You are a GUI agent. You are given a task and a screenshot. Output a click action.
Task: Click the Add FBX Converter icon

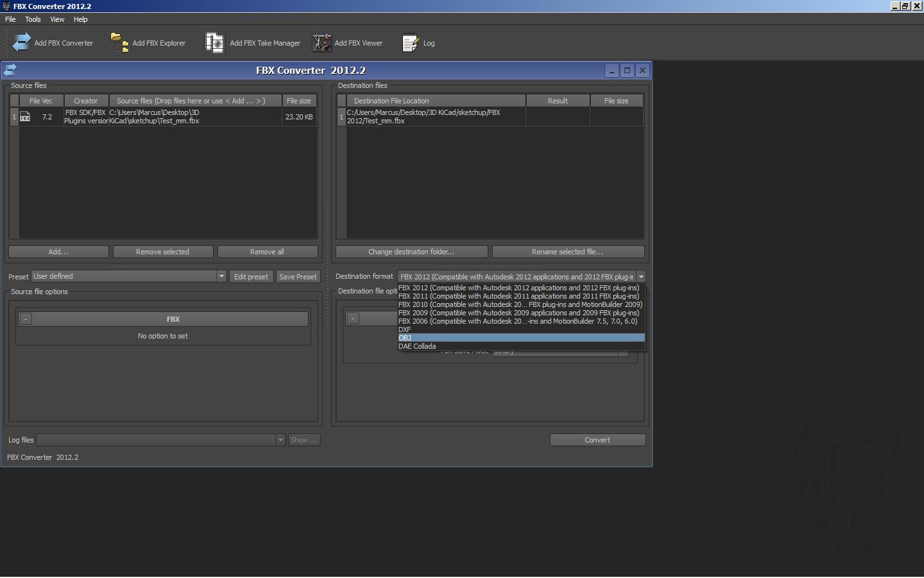coord(21,43)
